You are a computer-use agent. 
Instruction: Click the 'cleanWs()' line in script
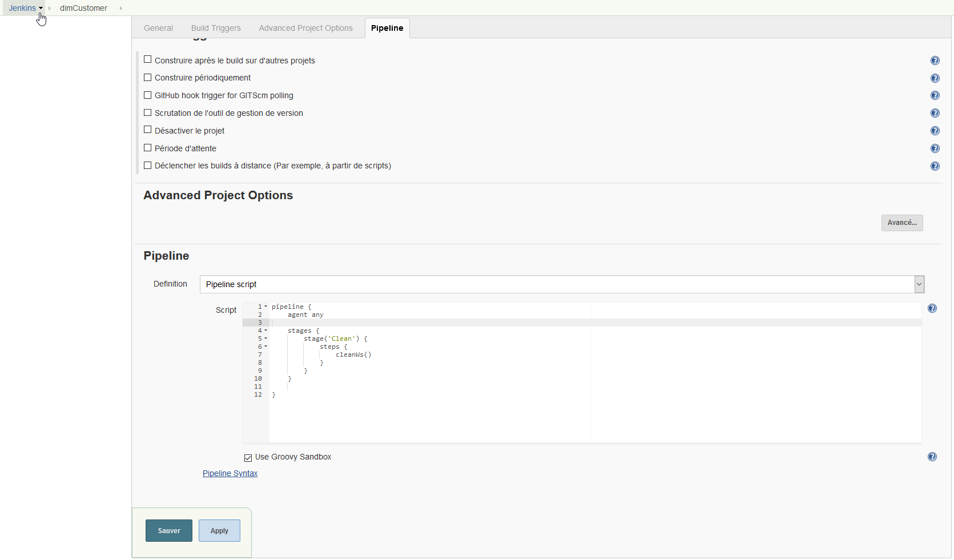click(353, 354)
